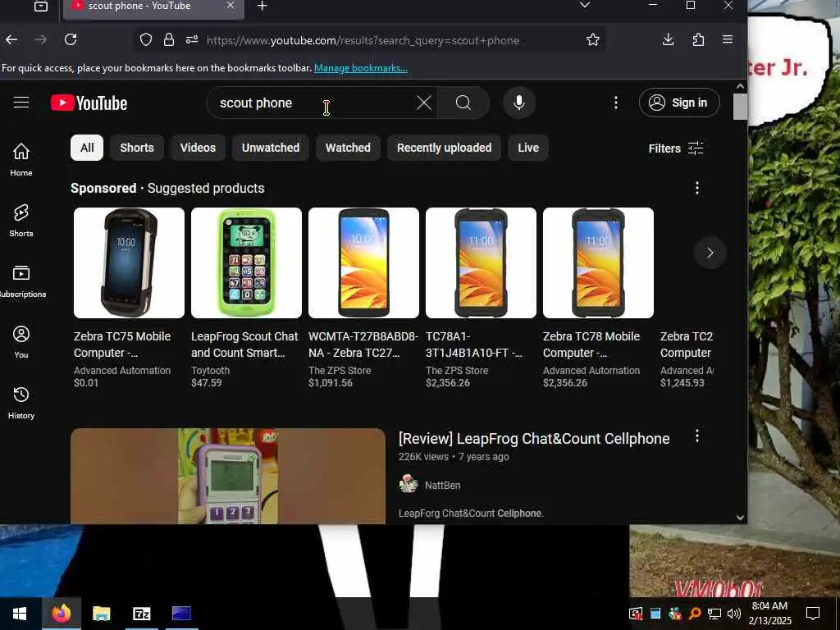Open YouTube settings three-dot menu
Screen dimensions: 840x630
point(615,103)
